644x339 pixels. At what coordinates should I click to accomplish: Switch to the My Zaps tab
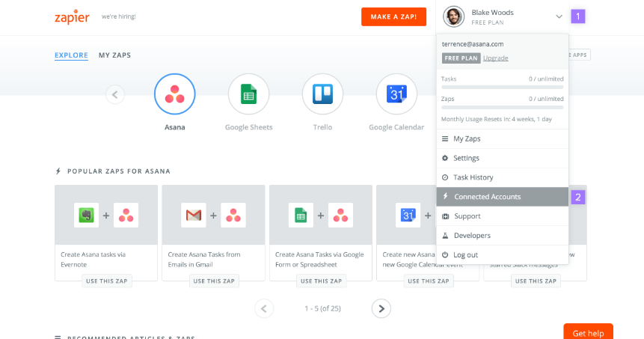click(114, 55)
